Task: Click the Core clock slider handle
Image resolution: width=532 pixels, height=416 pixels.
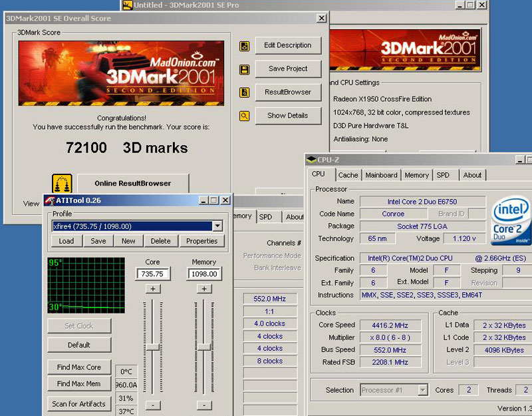Action: [153, 347]
